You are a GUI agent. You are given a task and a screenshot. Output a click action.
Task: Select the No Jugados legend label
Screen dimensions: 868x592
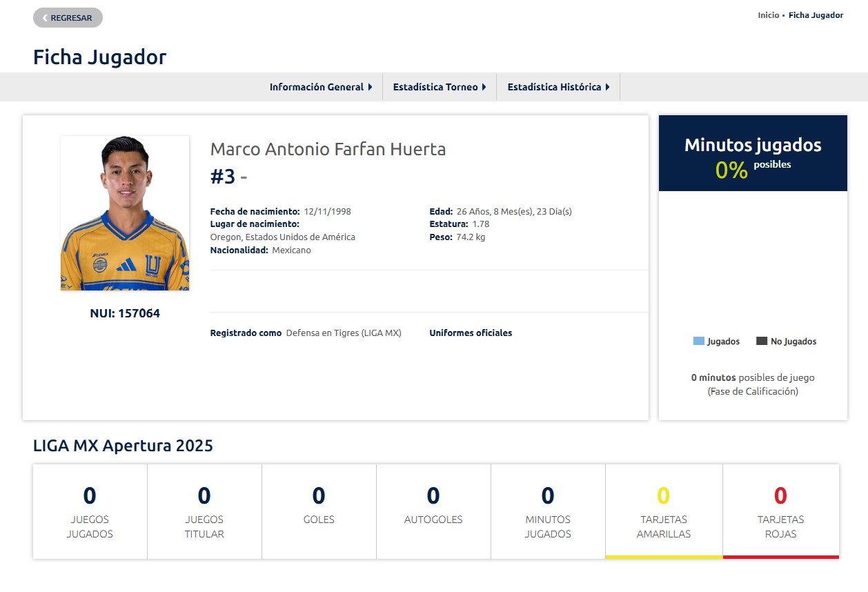point(793,342)
